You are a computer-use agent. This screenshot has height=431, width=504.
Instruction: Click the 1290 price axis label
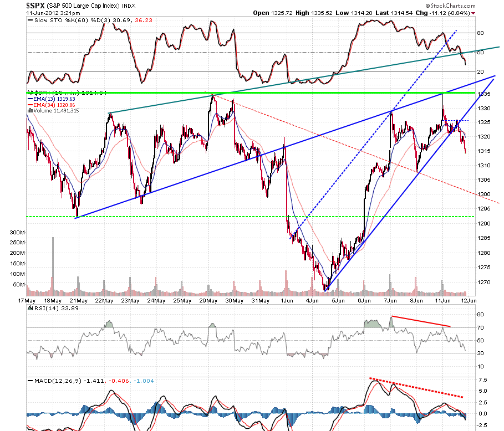click(x=483, y=223)
